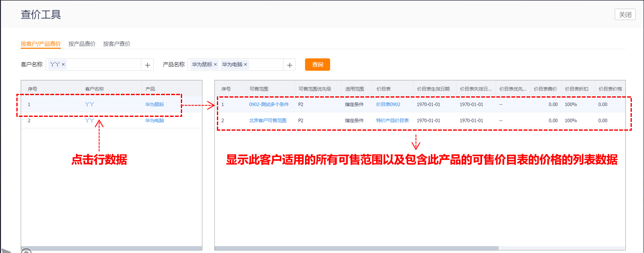The image size is (644, 253).
Task: Click the 关闭 button in the header
Action: (x=625, y=15)
